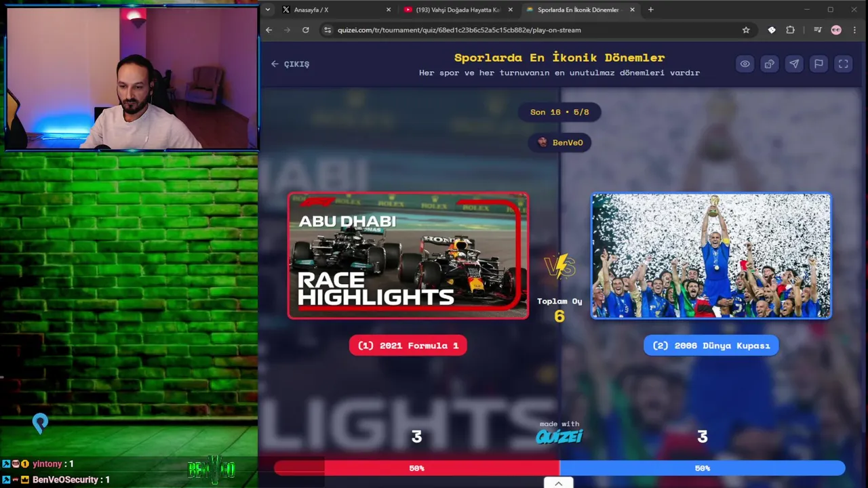Open a new browser tab
This screenshot has width=868, height=488.
[650, 9]
